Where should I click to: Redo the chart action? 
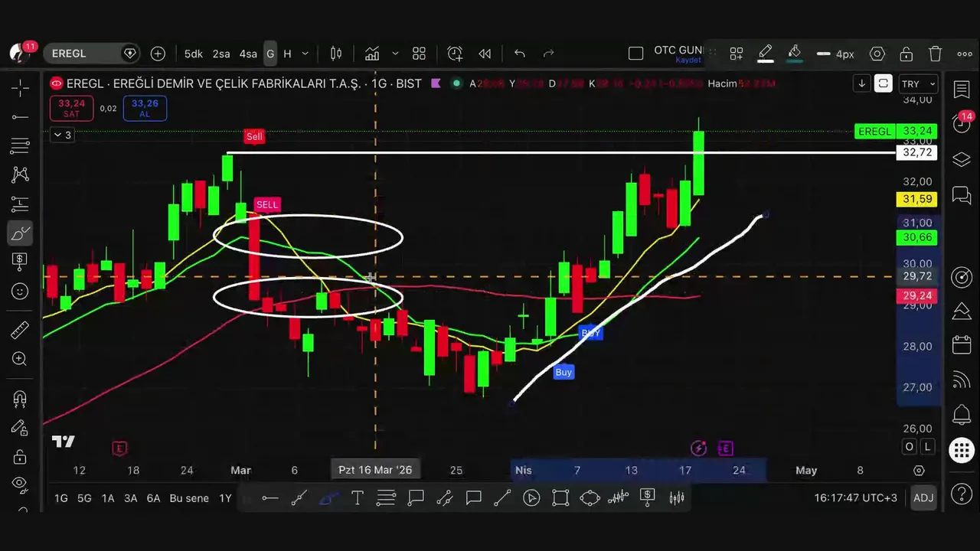pos(548,54)
